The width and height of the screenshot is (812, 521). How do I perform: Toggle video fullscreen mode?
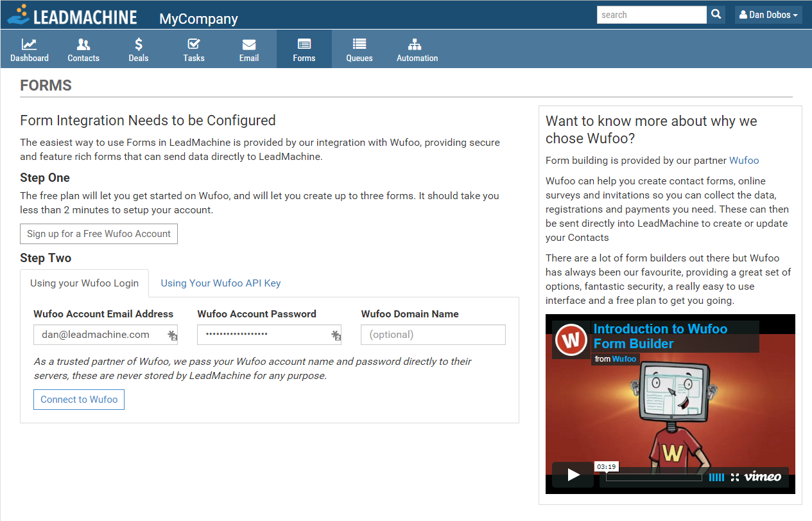pos(735,477)
